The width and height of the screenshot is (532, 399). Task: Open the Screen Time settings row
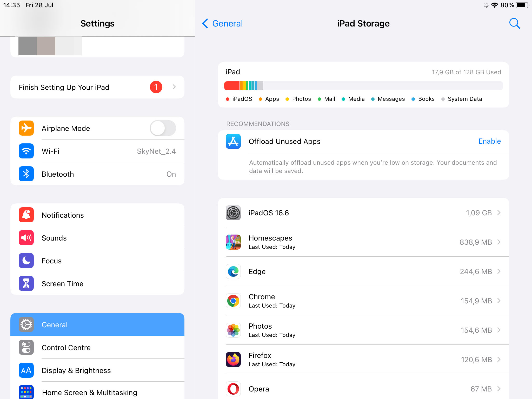click(97, 283)
